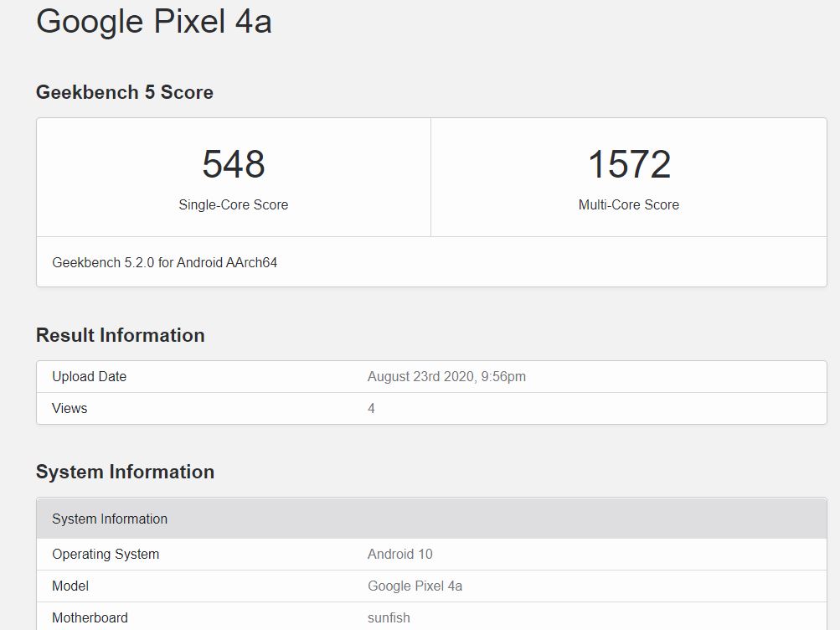Select the 548 single-core score number
The image size is (840, 630).
tap(233, 164)
